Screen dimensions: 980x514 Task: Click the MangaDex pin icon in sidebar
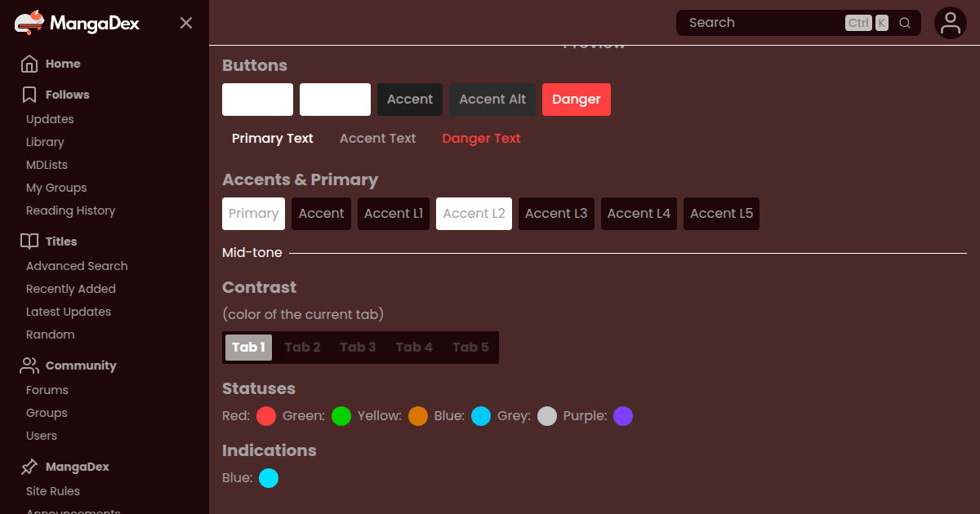tap(29, 467)
